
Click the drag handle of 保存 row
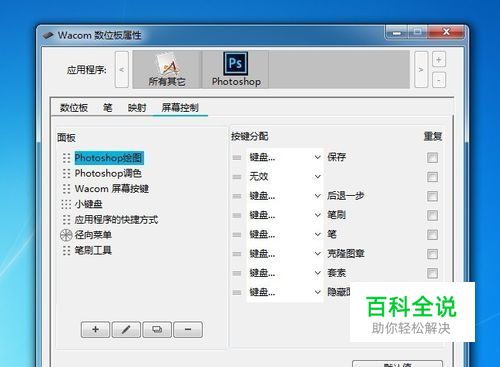(237, 157)
